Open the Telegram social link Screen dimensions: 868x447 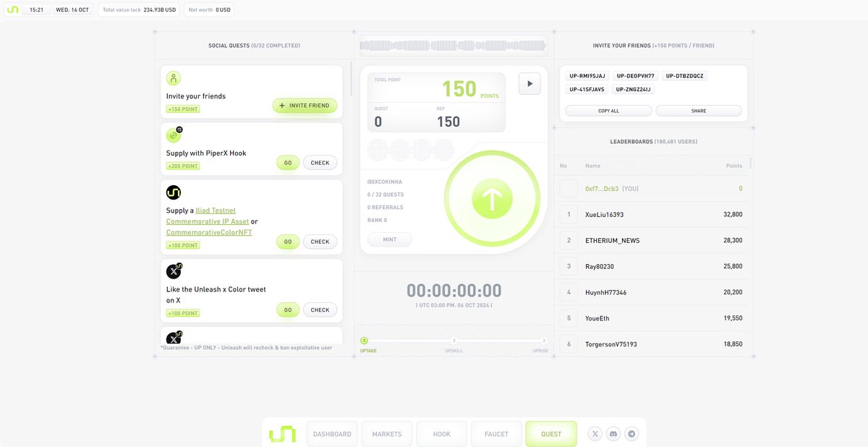632,434
